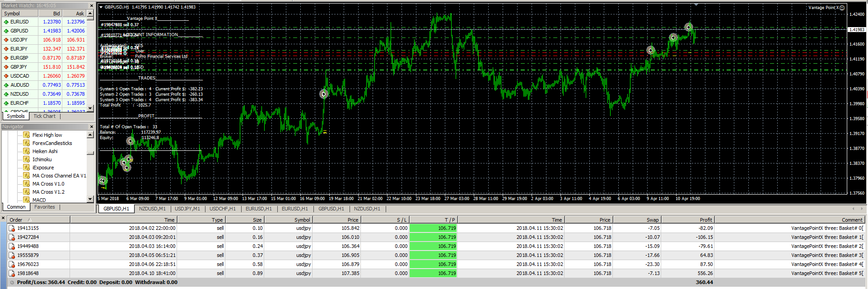Screen dimensions: 868x289
Task: Click the Vantage Point X smiley face icon
Action: click(x=842, y=8)
